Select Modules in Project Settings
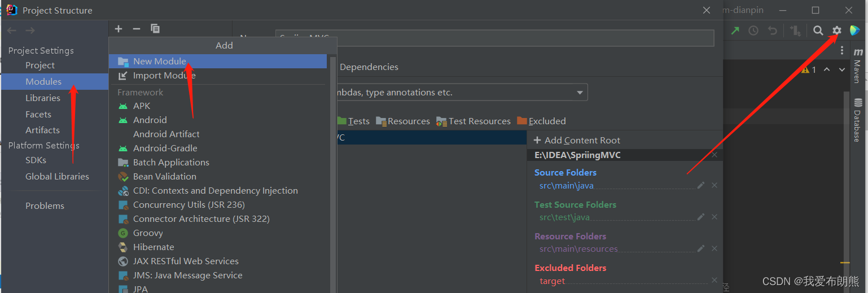The image size is (868, 293). (55, 81)
